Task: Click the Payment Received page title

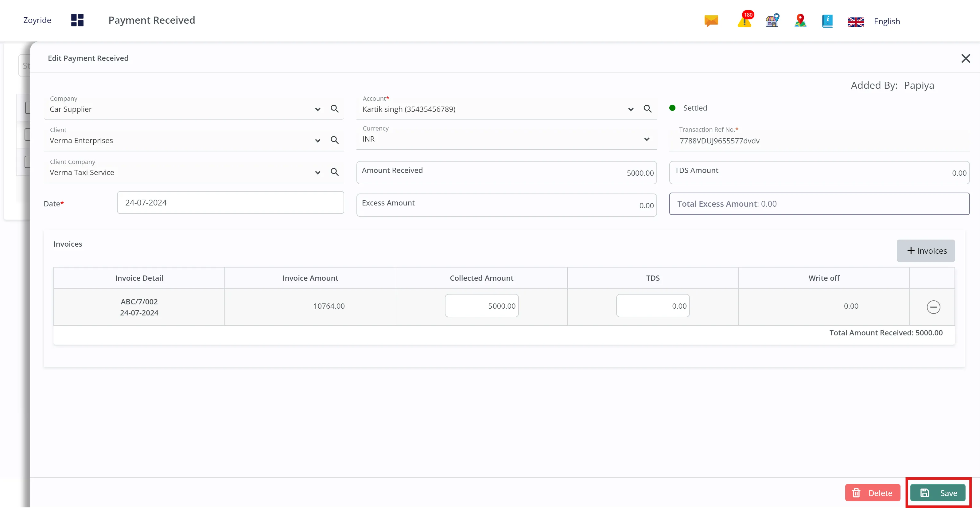Action: click(x=152, y=20)
